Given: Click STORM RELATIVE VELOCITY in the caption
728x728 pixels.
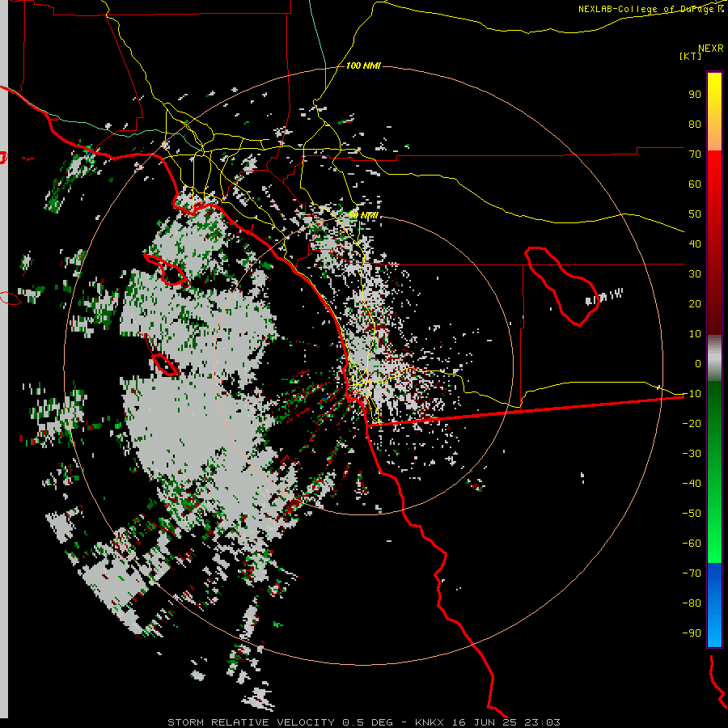Looking at the screenshot, I should [251, 722].
